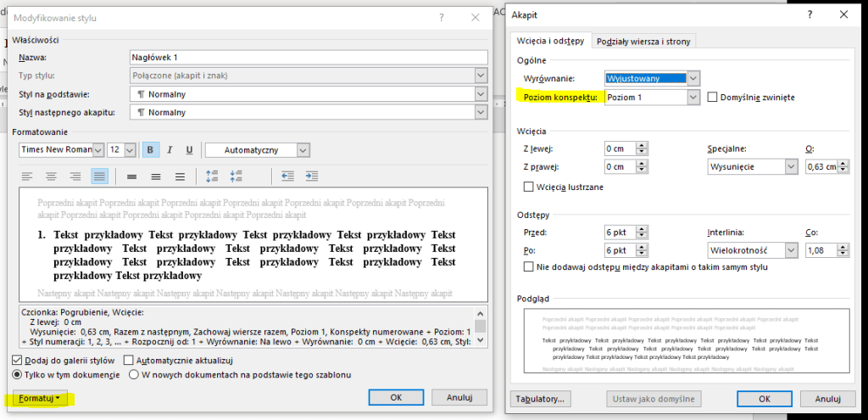Open 'Poziom konspektu' dropdown

(693, 98)
